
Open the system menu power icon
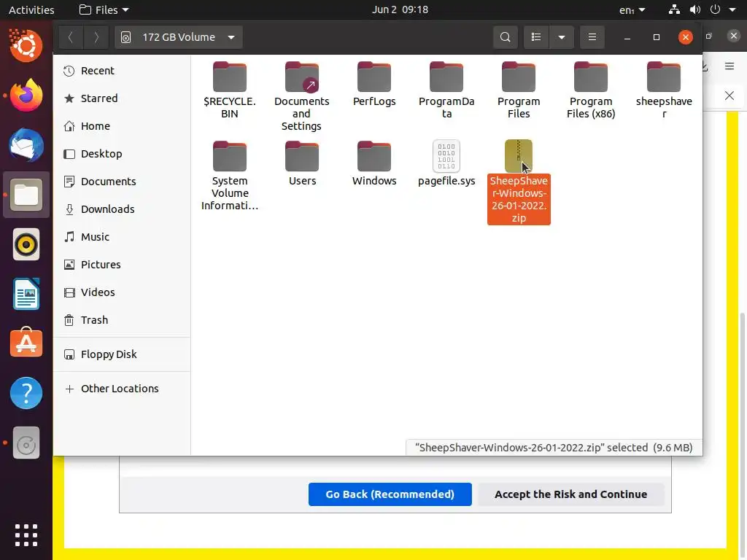point(715,9)
